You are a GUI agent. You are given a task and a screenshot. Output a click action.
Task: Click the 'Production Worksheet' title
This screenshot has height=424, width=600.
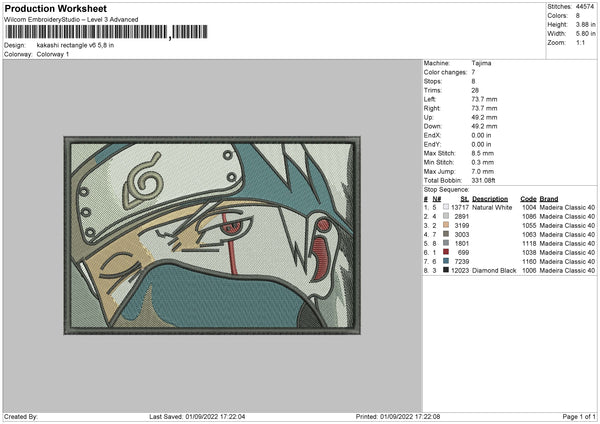(56, 8)
